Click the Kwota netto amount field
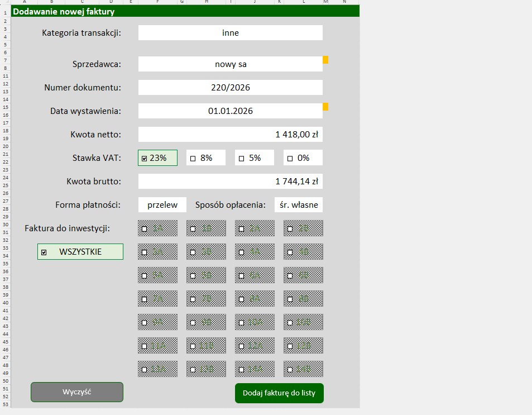532x415 pixels. coord(230,135)
